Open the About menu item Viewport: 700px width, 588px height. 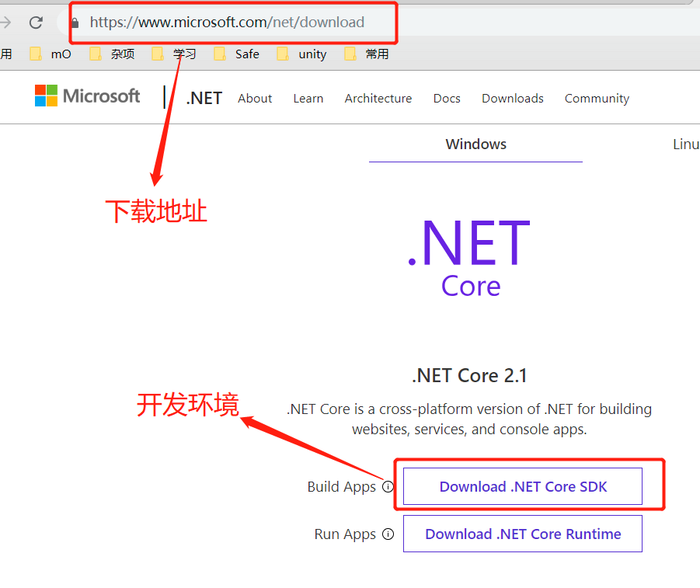(255, 98)
